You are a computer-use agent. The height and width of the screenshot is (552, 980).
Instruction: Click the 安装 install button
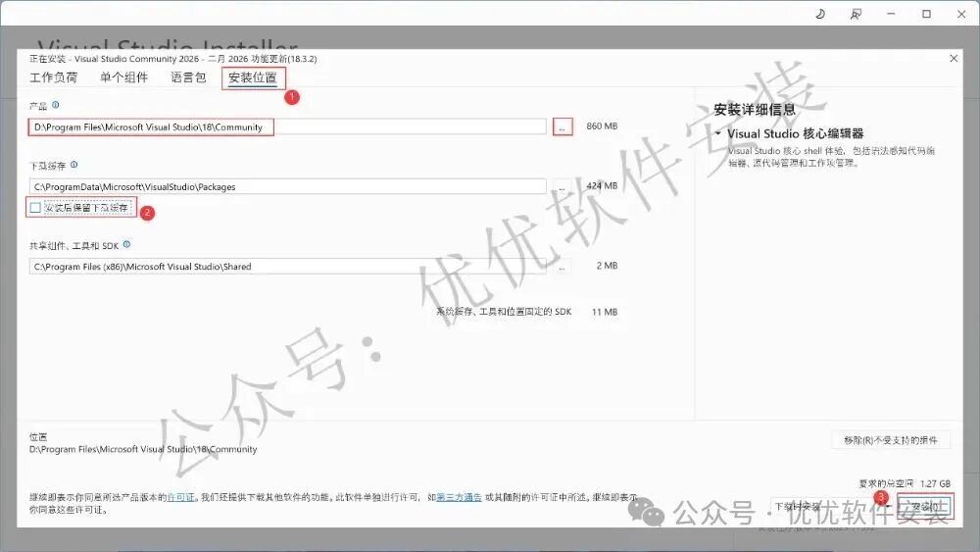point(925,506)
